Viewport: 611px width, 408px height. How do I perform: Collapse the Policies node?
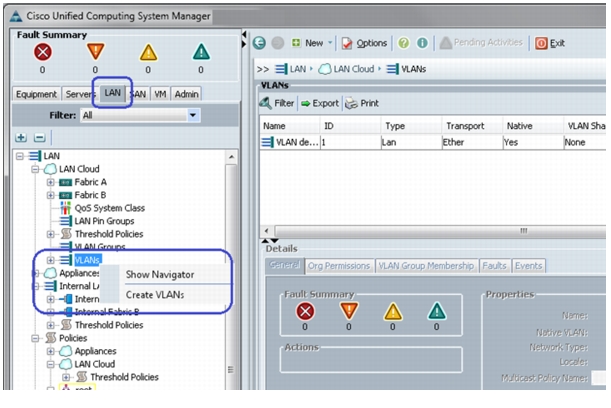(x=35, y=338)
